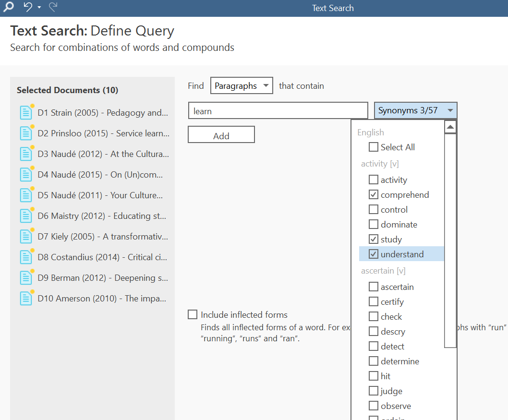Select document icon for D1 Strain (2005)
The width and height of the screenshot is (508, 420).
coord(26,113)
